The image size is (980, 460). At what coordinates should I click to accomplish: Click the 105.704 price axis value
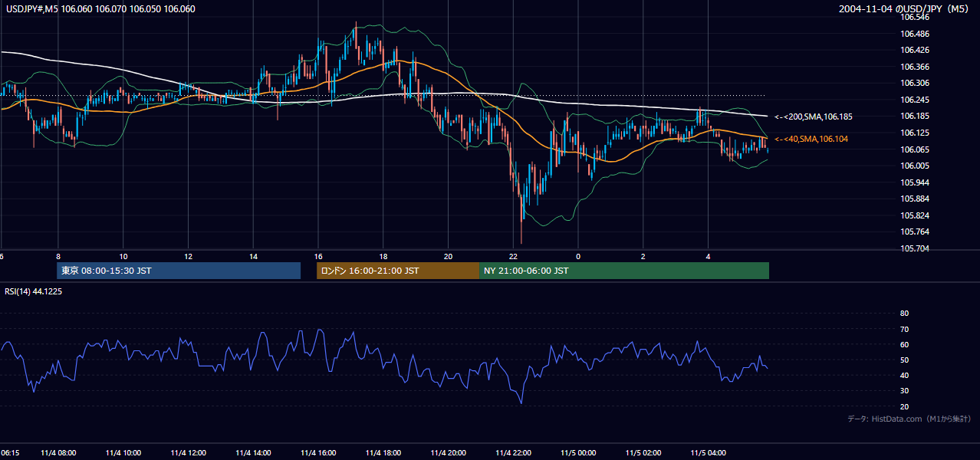[916, 248]
